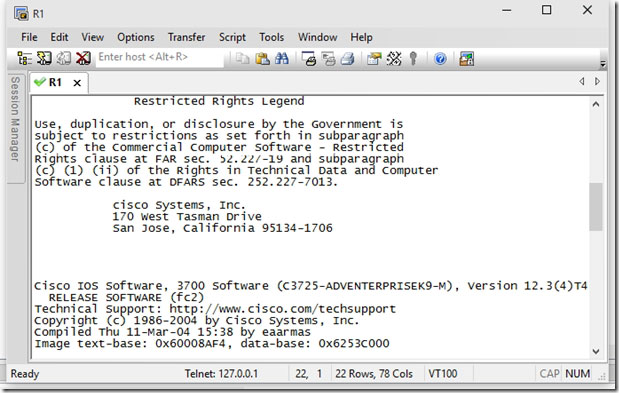
Task: Open the Session Manager toolbar icon
Action: click(24, 58)
